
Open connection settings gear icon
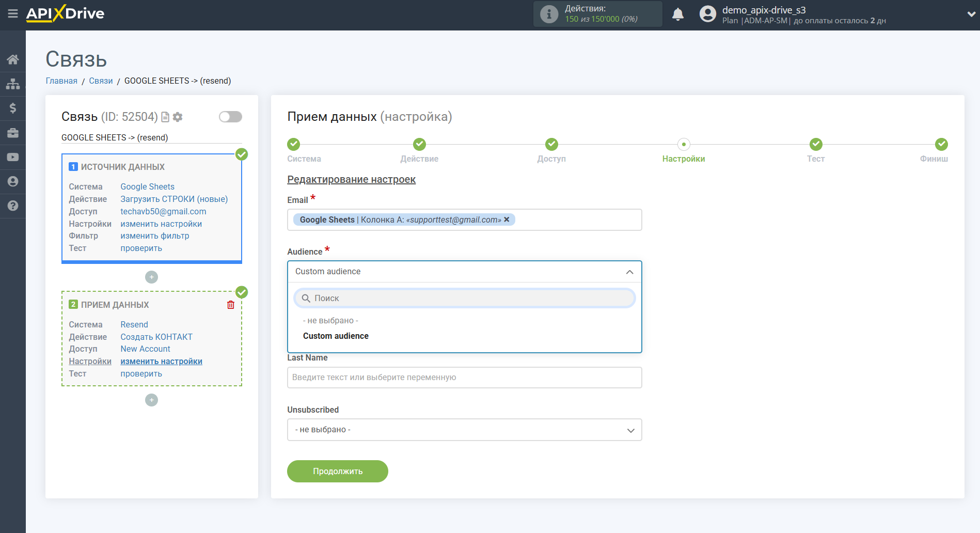pyautogui.click(x=178, y=117)
